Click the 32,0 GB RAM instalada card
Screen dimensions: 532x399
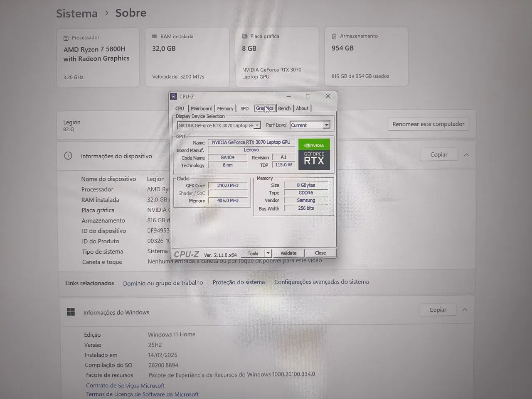click(187, 57)
